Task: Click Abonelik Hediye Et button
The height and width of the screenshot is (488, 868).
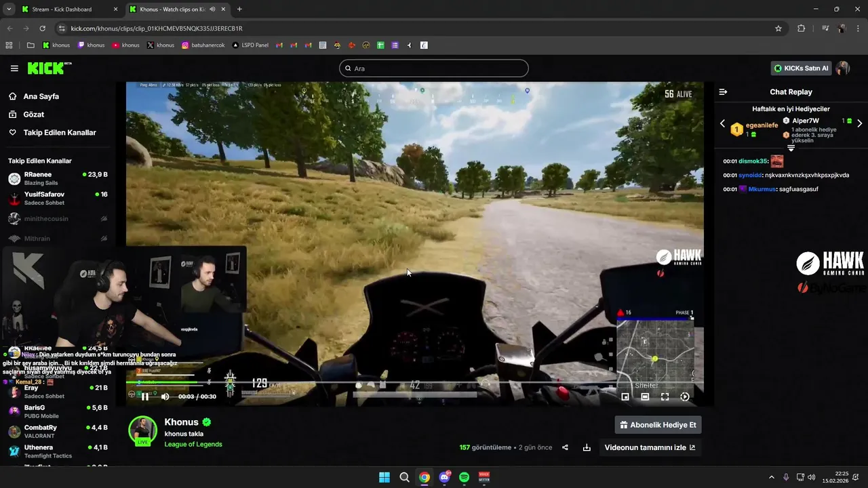Action: [x=658, y=425]
